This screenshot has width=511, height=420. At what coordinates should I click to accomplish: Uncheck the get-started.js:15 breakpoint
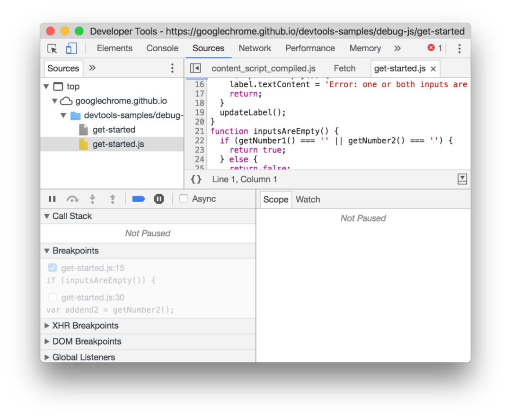point(53,268)
